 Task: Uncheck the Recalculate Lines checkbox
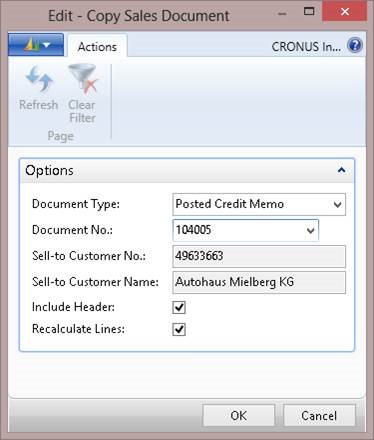tap(179, 330)
